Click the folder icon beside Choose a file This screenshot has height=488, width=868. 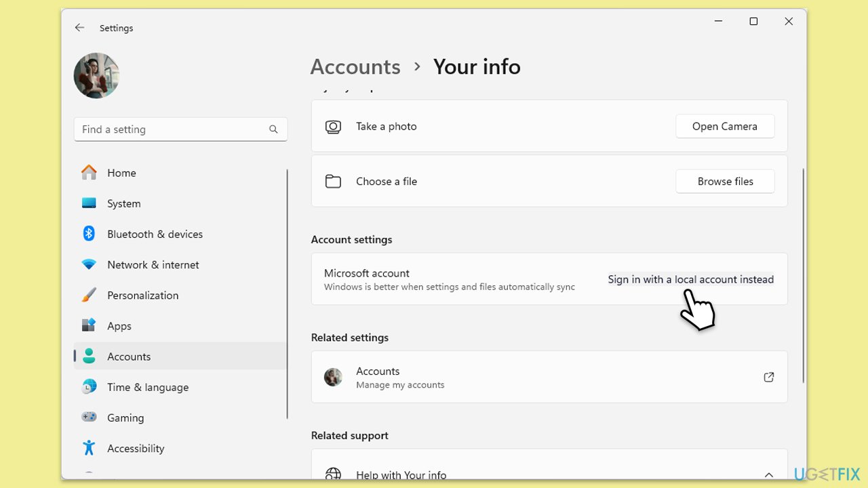click(x=333, y=181)
